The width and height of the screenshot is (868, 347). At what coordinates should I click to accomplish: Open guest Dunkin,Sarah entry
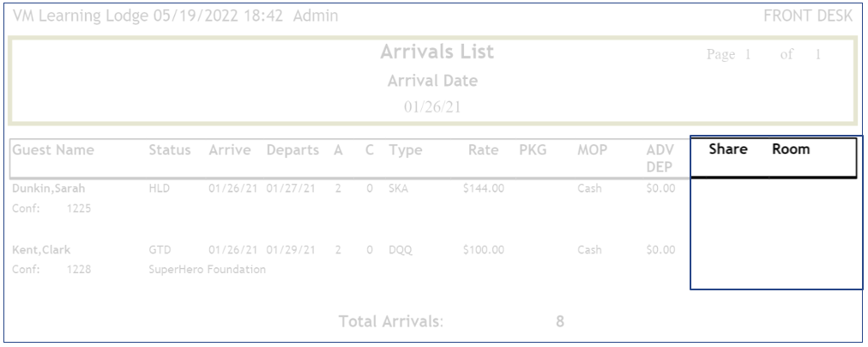49,188
